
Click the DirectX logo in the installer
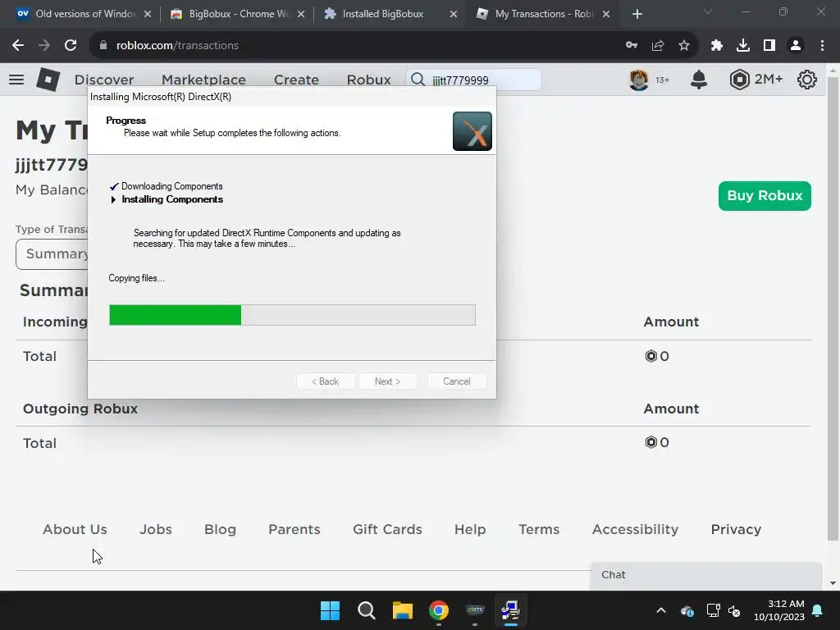pyautogui.click(x=472, y=131)
